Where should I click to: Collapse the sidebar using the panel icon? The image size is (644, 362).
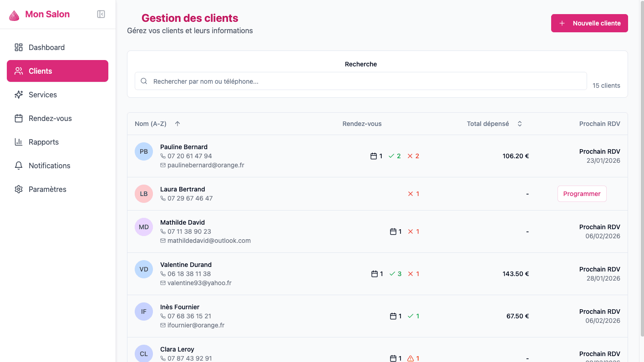(101, 14)
